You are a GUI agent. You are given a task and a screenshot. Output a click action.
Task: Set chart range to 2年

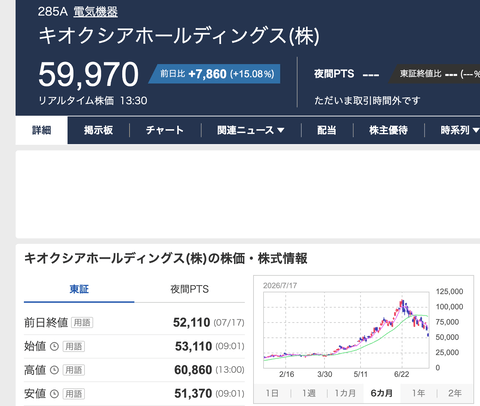click(x=455, y=393)
